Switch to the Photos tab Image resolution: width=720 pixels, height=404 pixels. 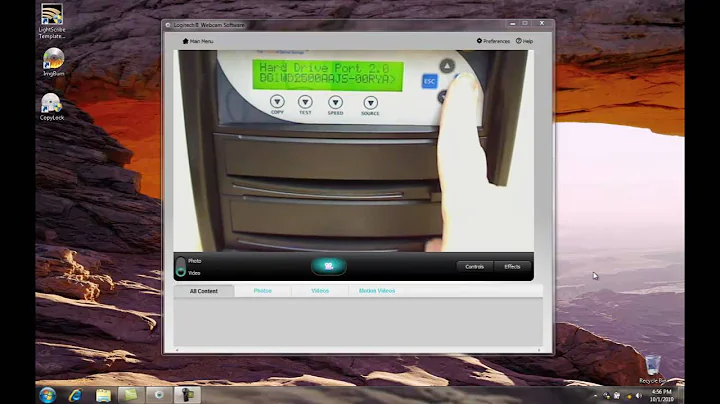tap(263, 291)
